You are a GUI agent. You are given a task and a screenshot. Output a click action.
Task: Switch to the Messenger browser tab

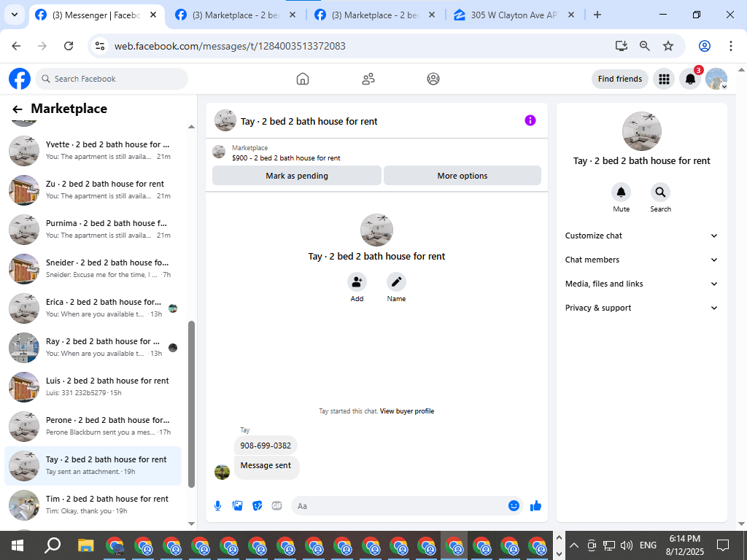[96, 15]
